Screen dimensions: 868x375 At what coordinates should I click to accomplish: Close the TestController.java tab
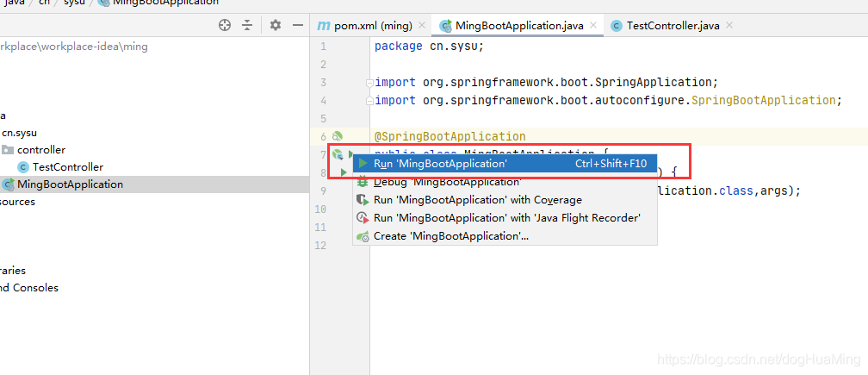click(729, 25)
